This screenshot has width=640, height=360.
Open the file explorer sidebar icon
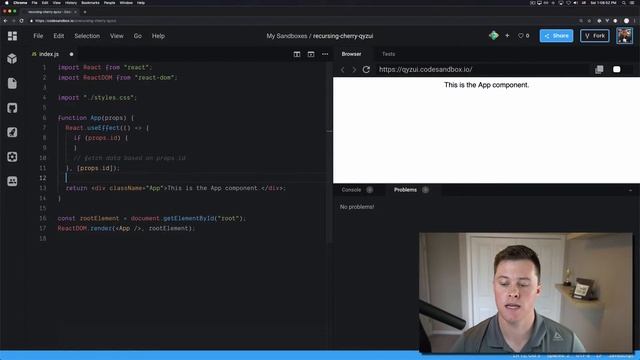[x=12, y=83]
